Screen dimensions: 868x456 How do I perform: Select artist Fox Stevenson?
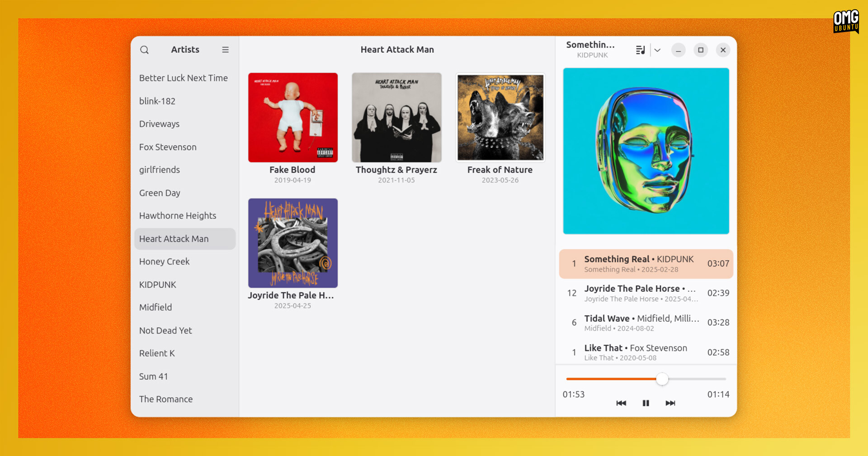pyautogui.click(x=185, y=147)
